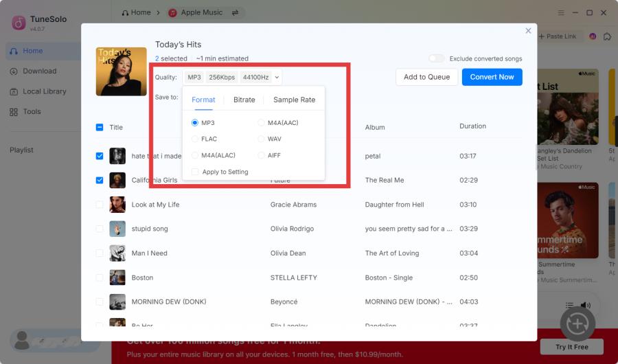Click the Apple Music service icon
618x364 pixels.
(x=172, y=13)
